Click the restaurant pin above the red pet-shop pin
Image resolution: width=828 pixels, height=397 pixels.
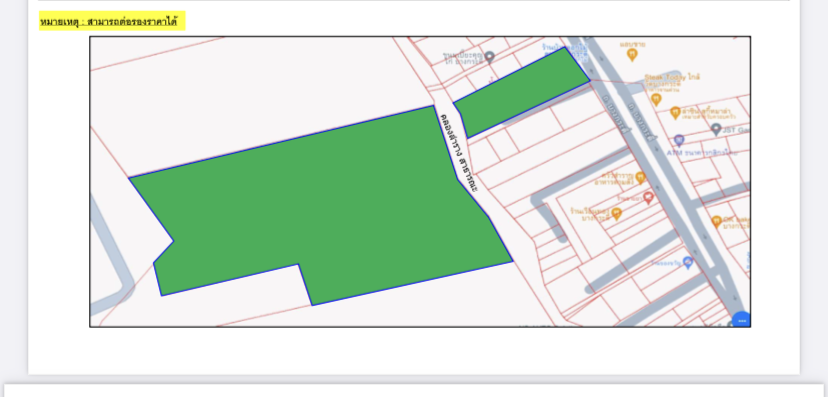click(x=641, y=178)
